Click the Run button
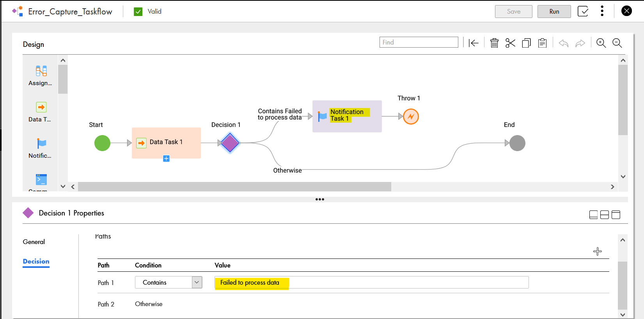644x319 pixels. click(x=554, y=11)
